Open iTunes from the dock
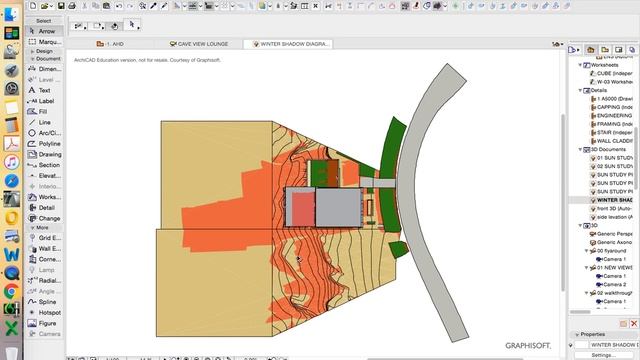 [x=11, y=162]
